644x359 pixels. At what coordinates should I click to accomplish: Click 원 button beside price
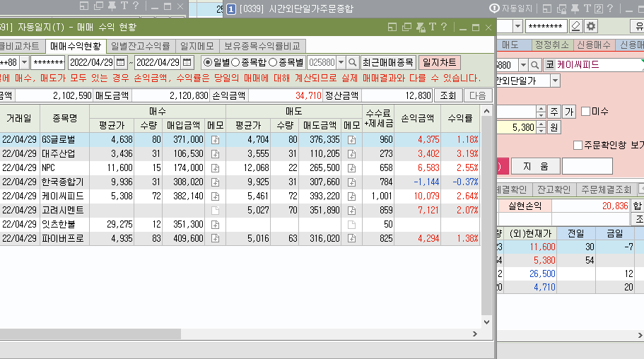click(554, 127)
